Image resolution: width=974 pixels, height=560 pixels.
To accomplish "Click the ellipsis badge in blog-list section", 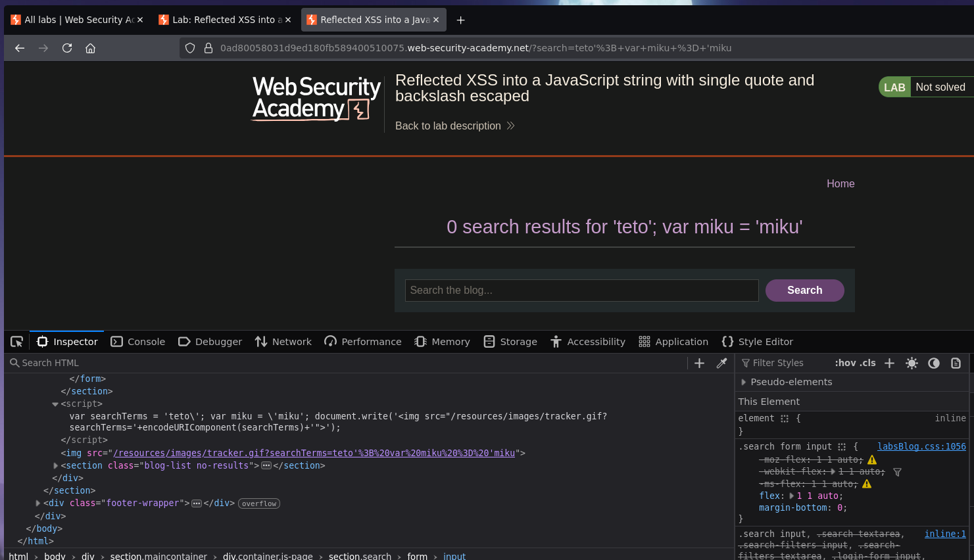I will (266, 465).
